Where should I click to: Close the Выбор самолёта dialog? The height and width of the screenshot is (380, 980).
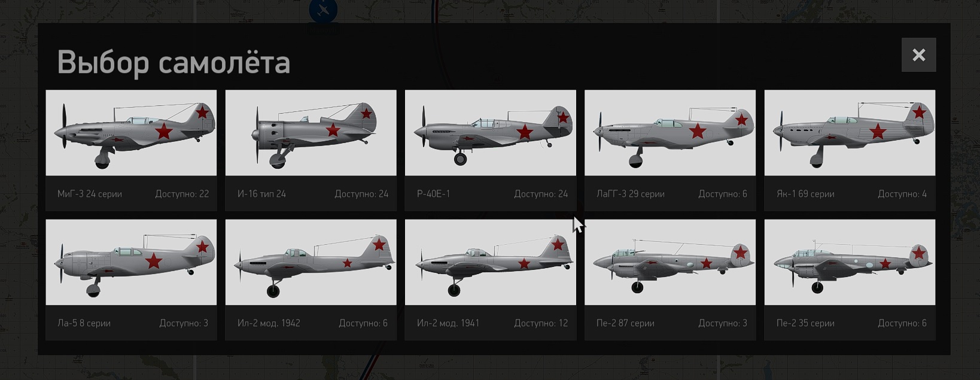click(x=919, y=55)
